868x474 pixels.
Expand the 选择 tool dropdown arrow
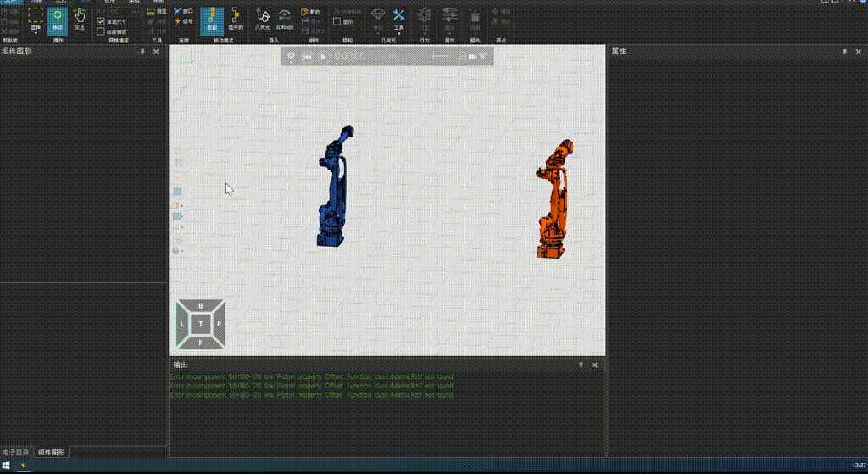(x=36, y=33)
